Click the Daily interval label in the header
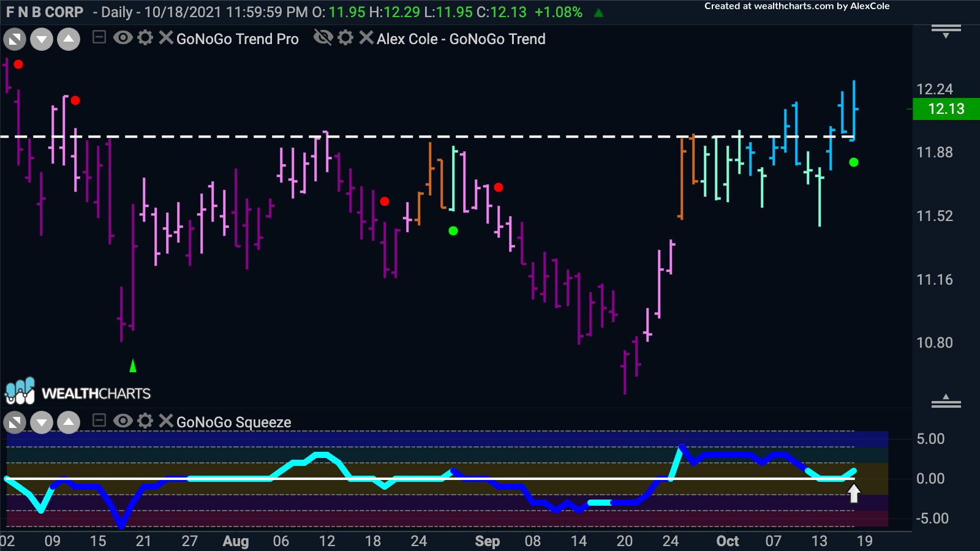This screenshot has width=980, height=551. [x=117, y=12]
